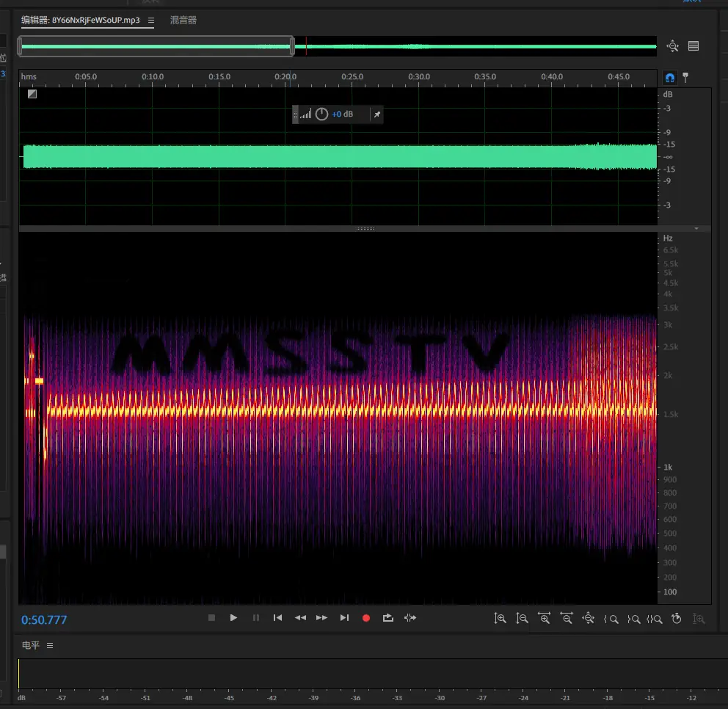Stop playback with the square Stop button
This screenshot has width=728, height=709.
(211, 617)
